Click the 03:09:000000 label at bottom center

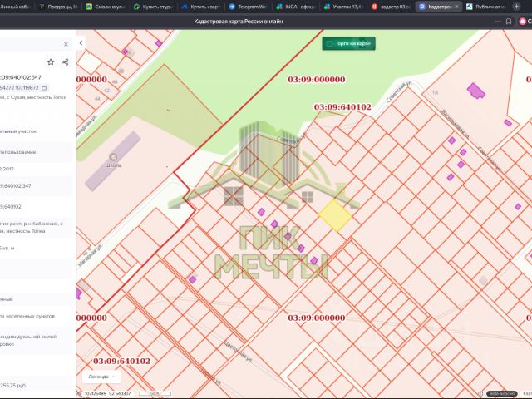click(316, 318)
